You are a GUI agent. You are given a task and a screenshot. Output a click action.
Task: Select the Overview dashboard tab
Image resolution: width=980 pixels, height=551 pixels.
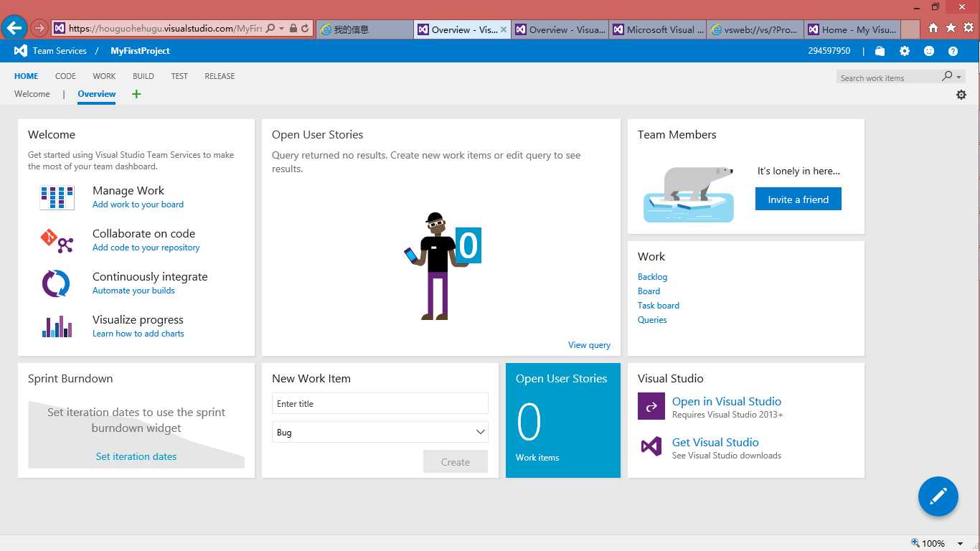[97, 94]
